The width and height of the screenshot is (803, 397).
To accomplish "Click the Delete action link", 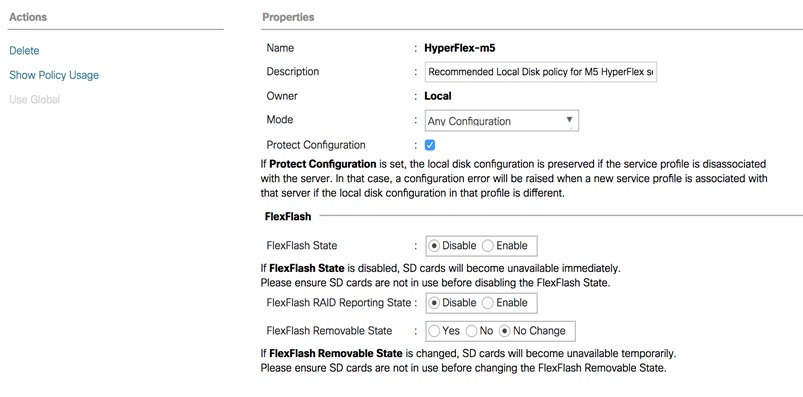I will pos(24,51).
